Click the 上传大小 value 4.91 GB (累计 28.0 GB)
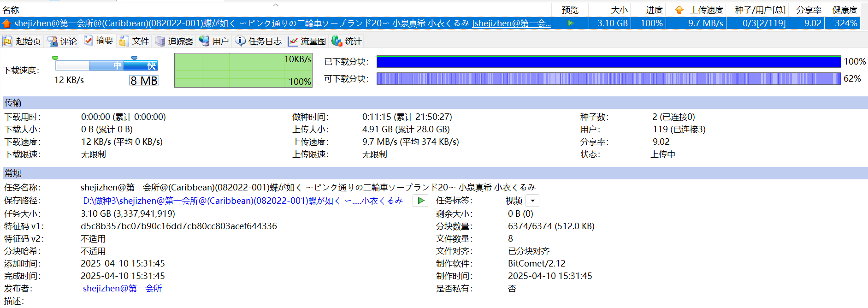 tap(406, 129)
